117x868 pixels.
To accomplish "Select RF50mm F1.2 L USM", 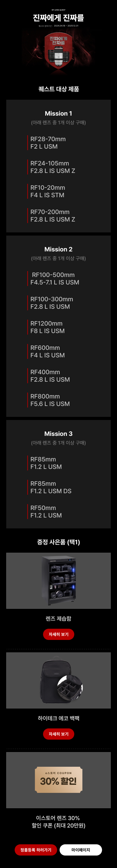I will (46, 511).
